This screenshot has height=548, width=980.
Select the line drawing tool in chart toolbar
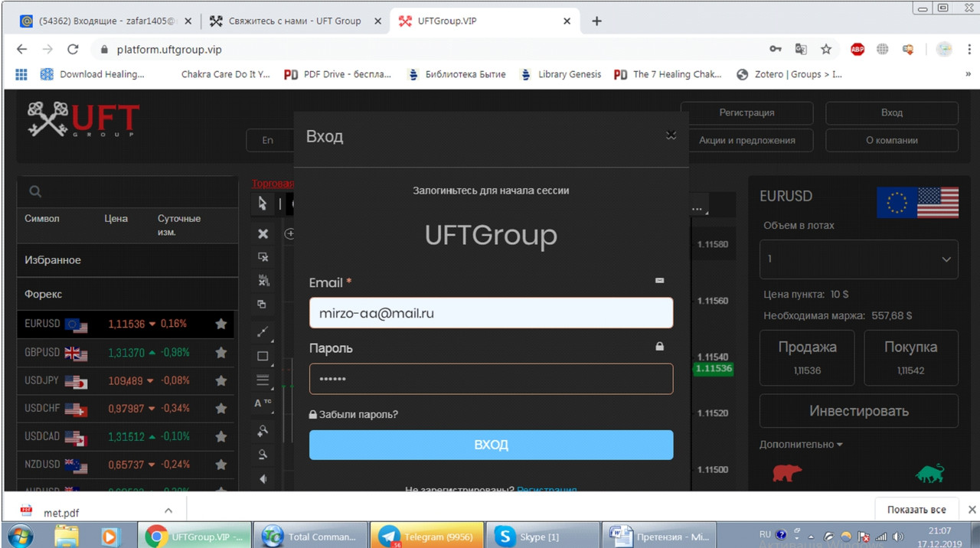click(x=263, y=332)
